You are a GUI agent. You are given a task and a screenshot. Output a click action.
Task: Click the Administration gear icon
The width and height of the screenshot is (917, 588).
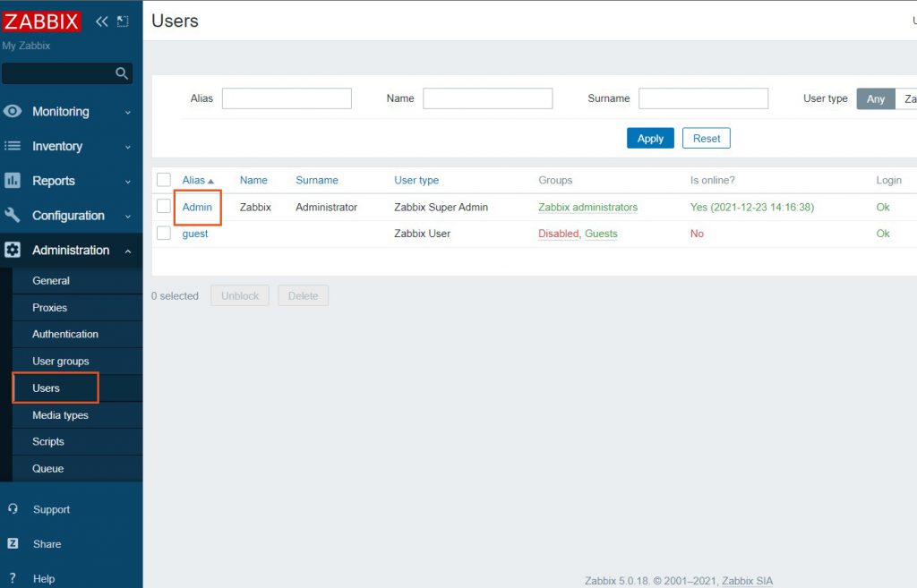click(x=13, y=250)
